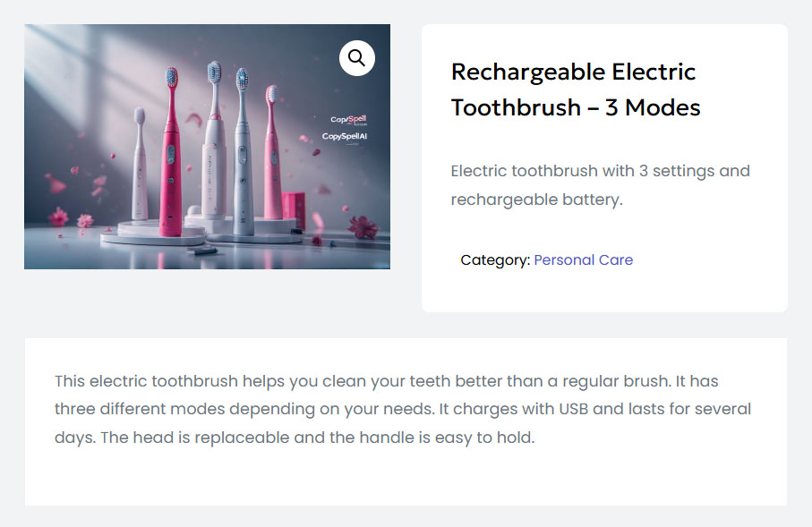812x527 pixels.
Task: Click the words 'rechargeable battery' in summary
Action: tap(535, 200)
